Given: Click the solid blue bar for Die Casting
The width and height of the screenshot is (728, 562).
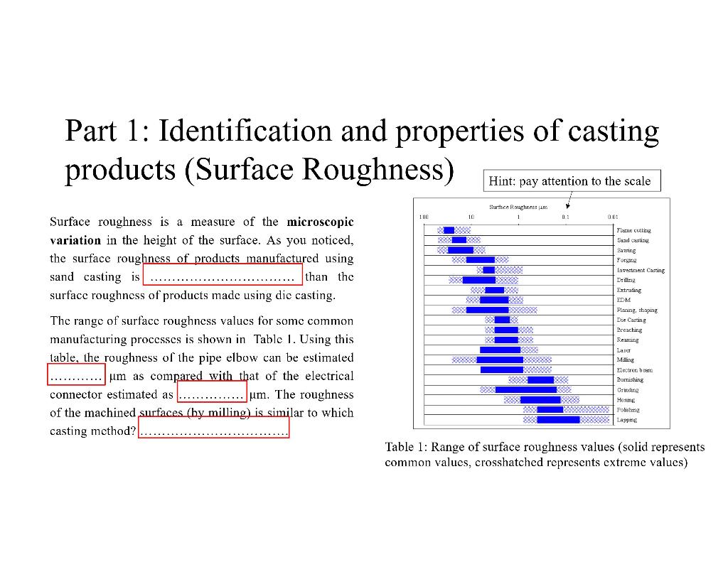Looking at the screenshot, I should pos(502,320).
